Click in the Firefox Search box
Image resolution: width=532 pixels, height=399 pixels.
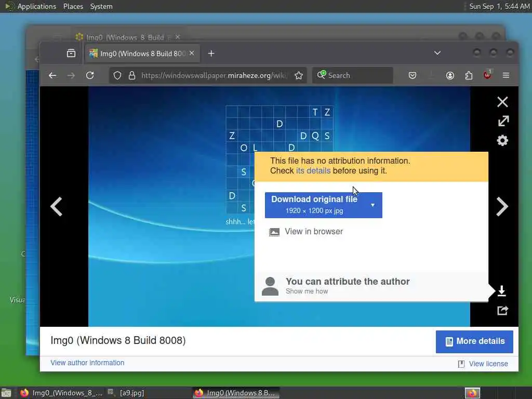pos(353,75)
